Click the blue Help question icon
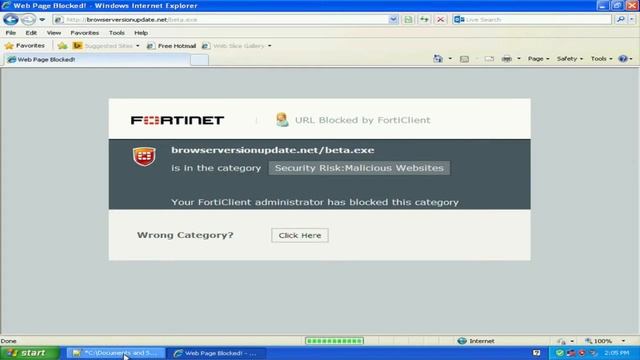This screenshot has width=640, height=360. pyautogui.click(x=623, y=59)
